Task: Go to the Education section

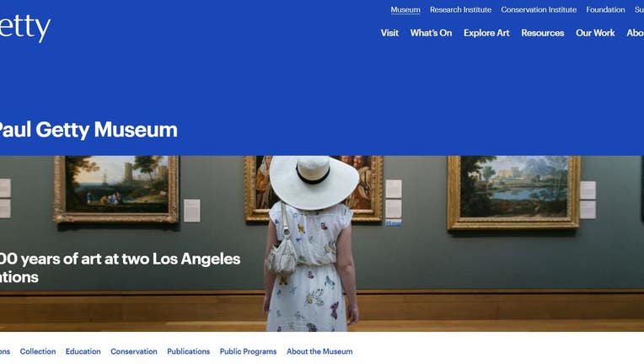Action: 83,351
